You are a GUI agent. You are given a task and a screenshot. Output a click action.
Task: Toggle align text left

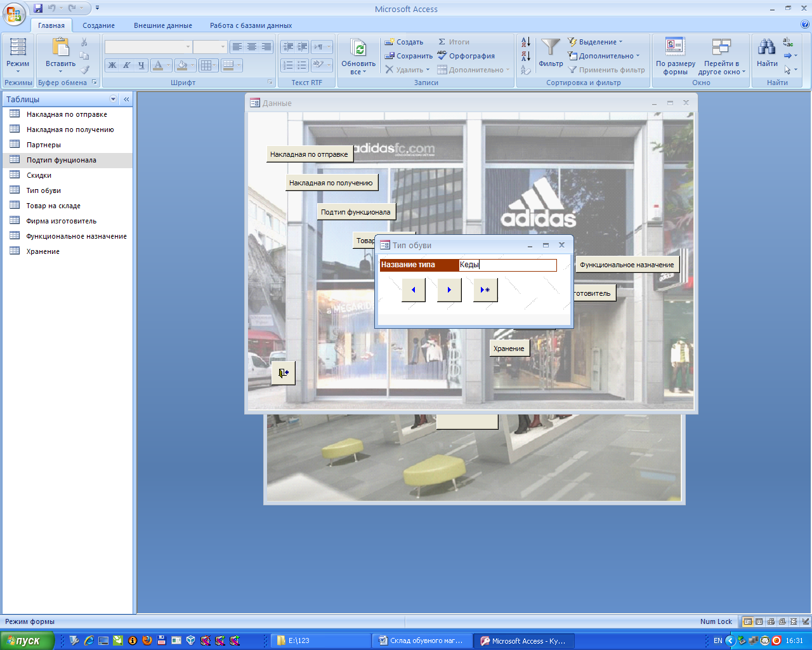pos(237,47)
